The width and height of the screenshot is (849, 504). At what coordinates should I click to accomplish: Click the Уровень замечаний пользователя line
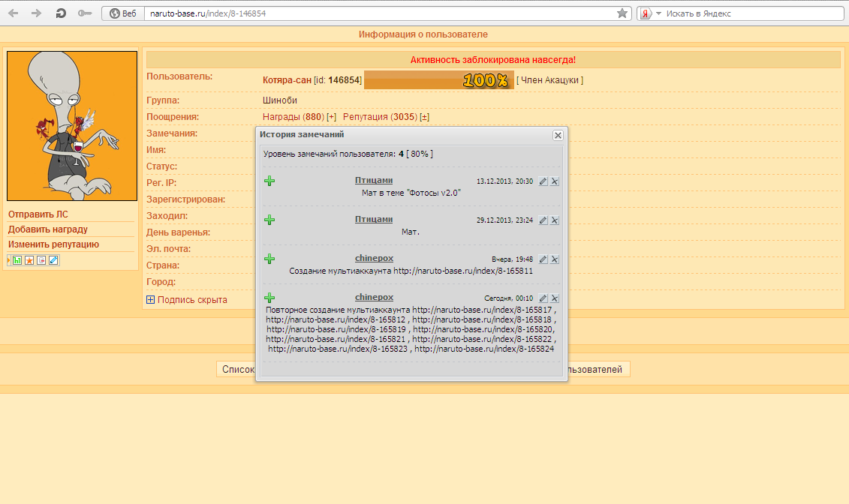348,154
